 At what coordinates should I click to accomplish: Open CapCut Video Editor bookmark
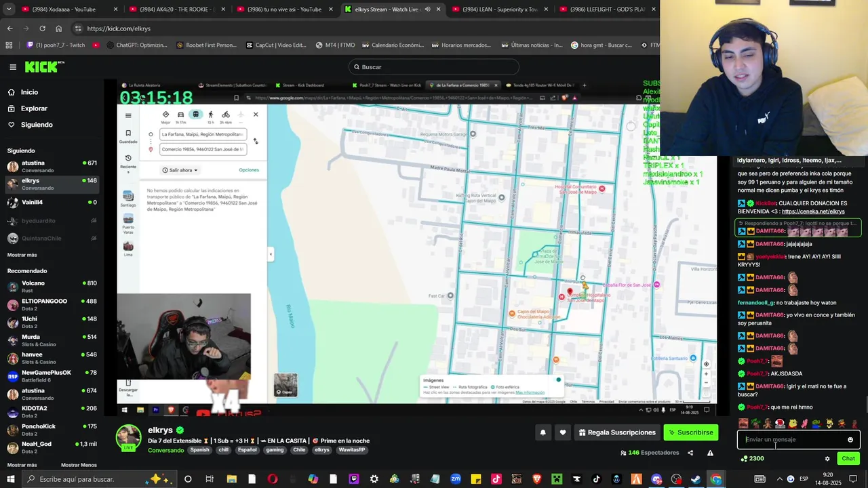pos(275,45)
